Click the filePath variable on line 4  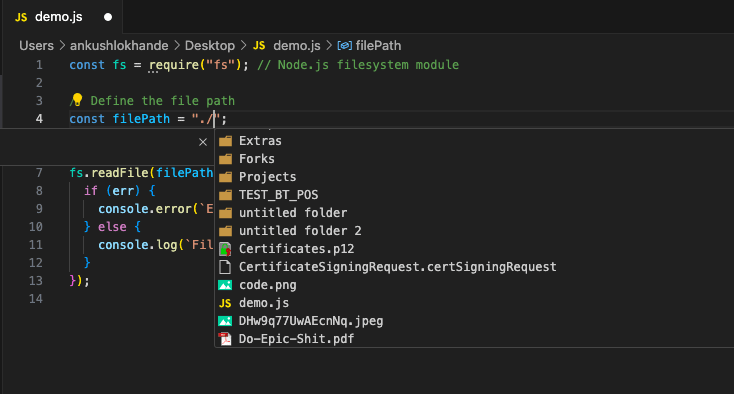[141, 119]
